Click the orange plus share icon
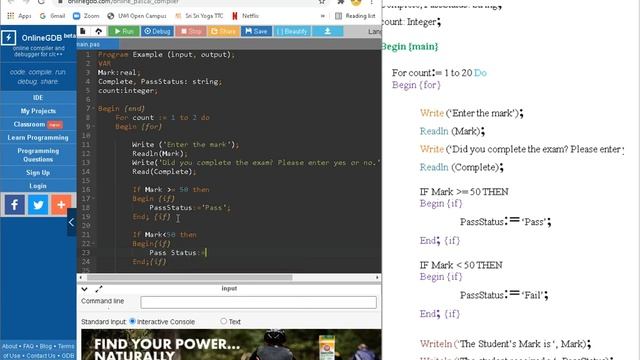The width and height of the screenshot is (640, 360). coord(61,204)
